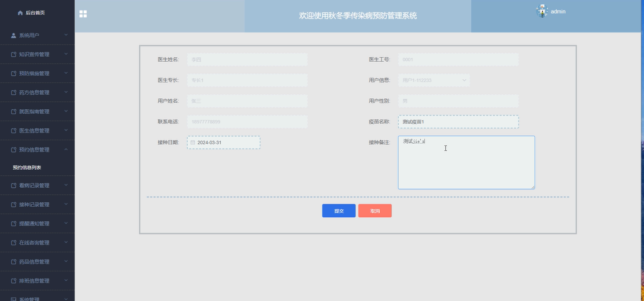
Task: Click the 接种日期 date field
Action: (x=224, y=142)
